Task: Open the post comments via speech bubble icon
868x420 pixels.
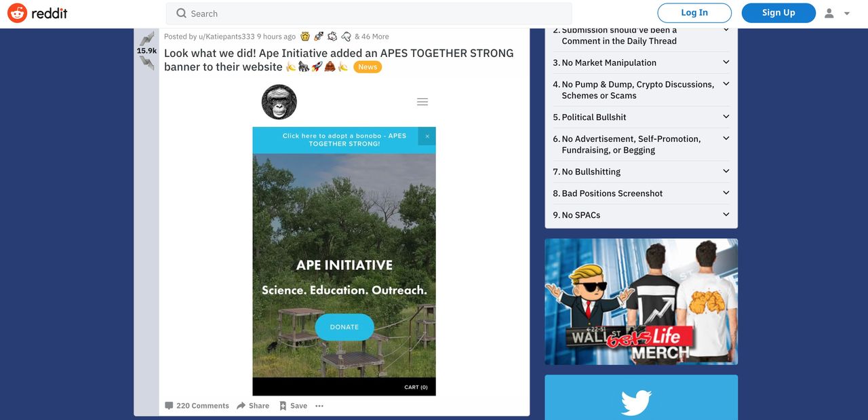Action: click(x=169, y=406)
